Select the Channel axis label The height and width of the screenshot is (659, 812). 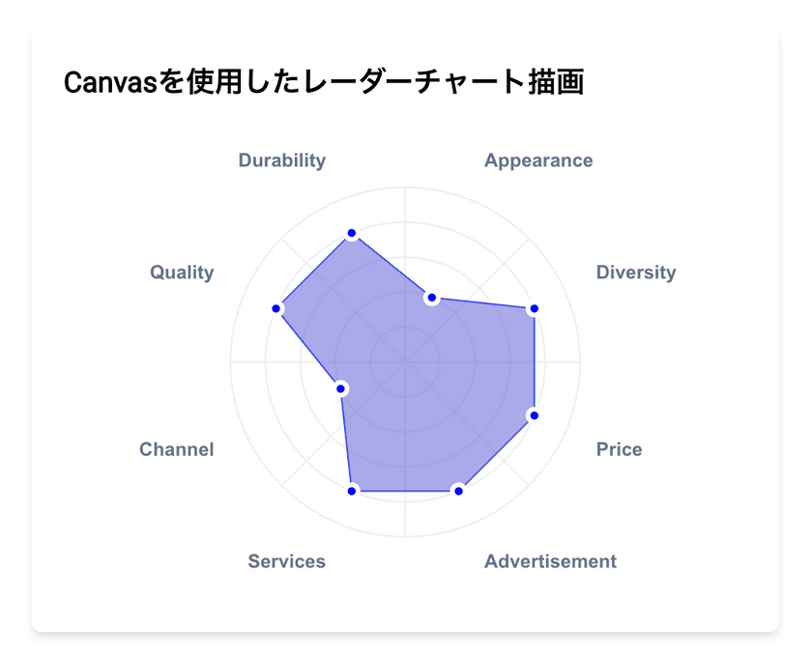click(176, 449)
